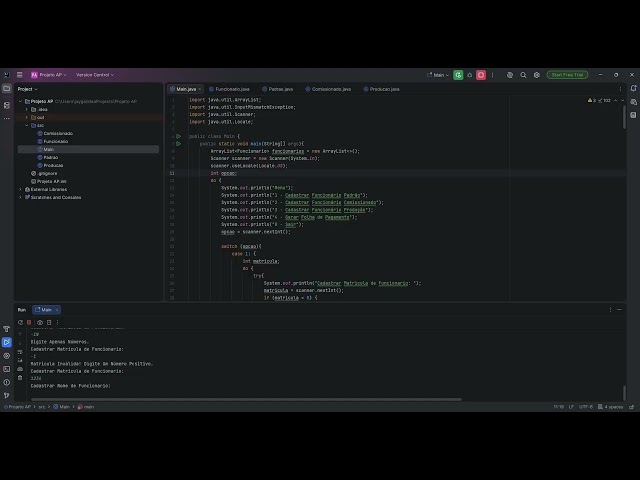Screen dimensions: 640x480
Task: Switch to the Padrao.java tab
Action: (x=278, y=89)
